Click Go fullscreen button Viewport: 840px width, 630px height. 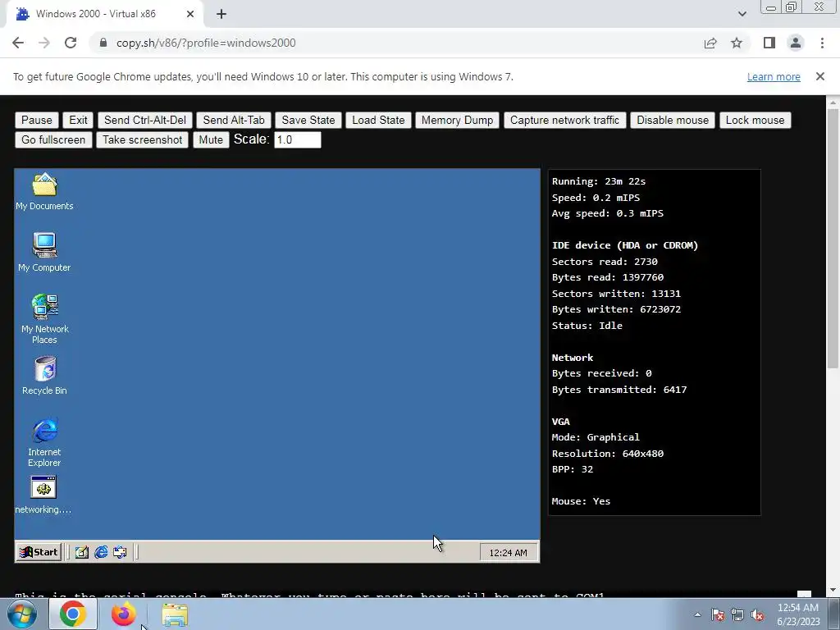[53, 139]
